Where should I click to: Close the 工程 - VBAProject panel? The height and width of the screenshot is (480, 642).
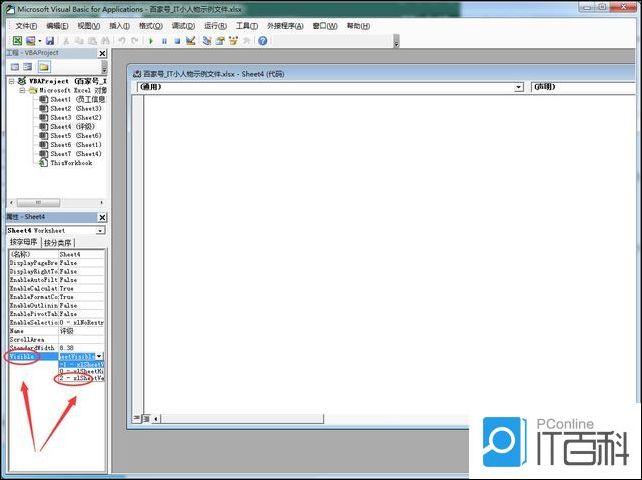(x=102, y=54)
